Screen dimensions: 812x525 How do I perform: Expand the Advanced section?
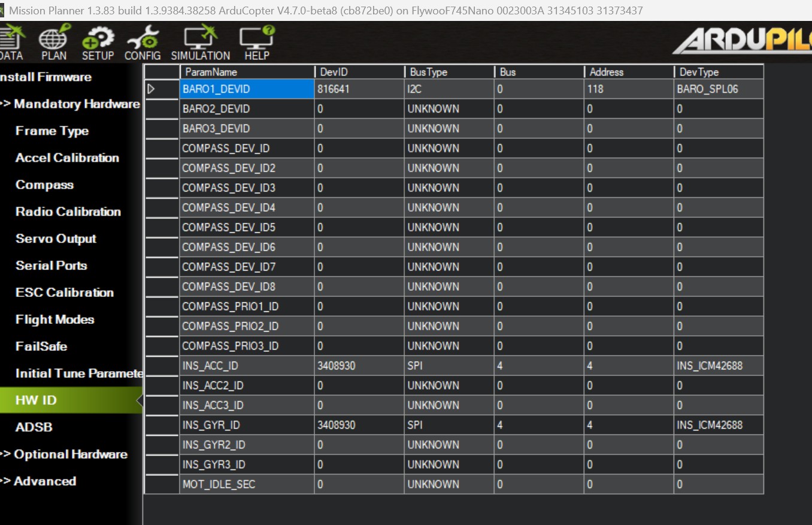38,481
